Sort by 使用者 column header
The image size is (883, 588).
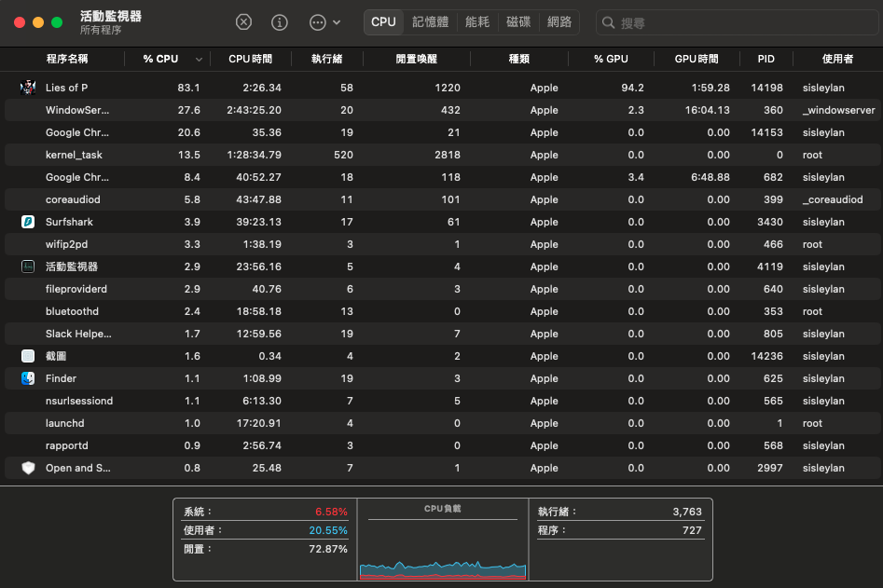tap(837, 59)
